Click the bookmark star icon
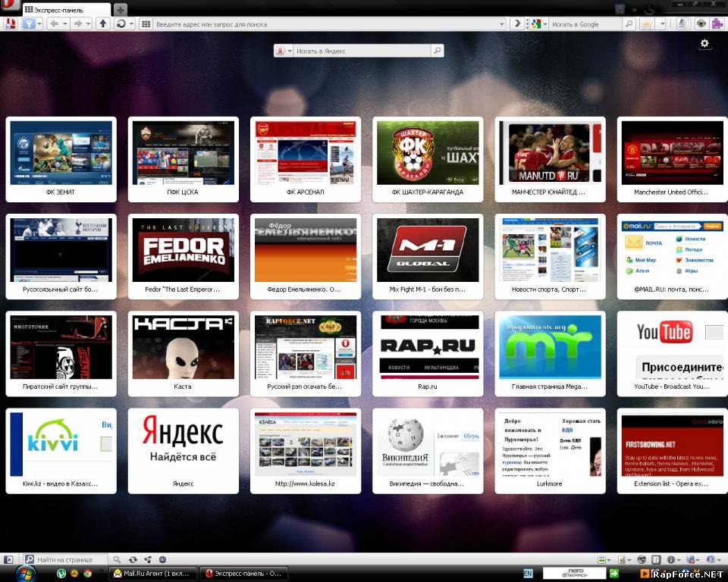Image resolution: width=728 pixels, height=582 pixels. 647,24
